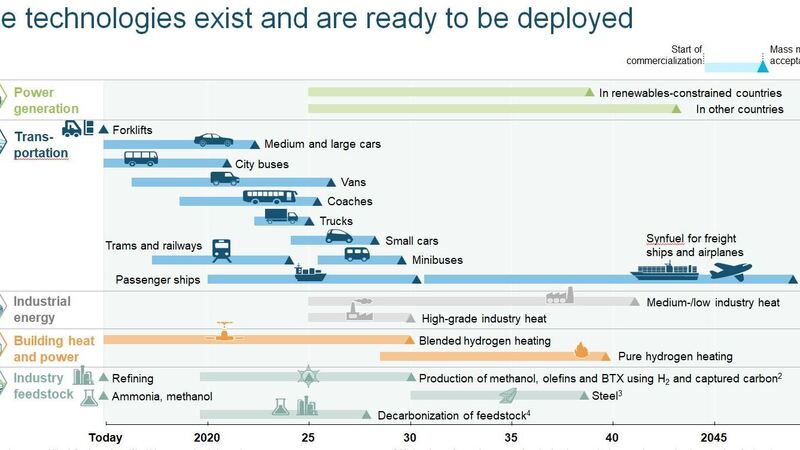Click the coach bus icon
This screenshot has width=800, height=450.
(x=270, y=197)
